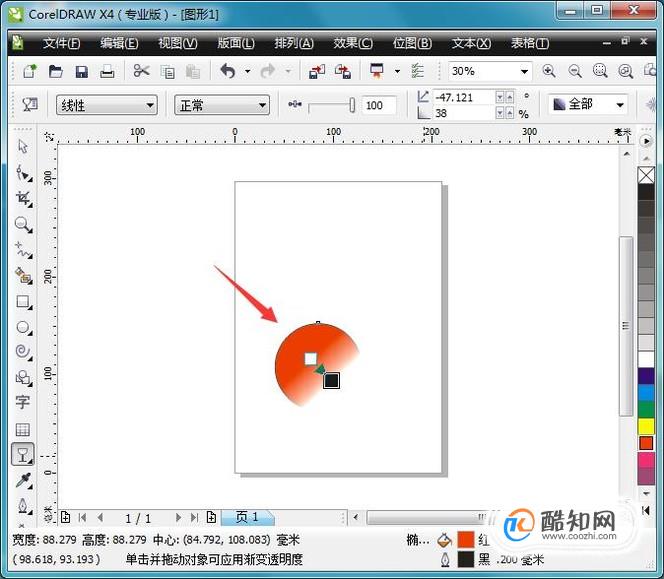Open the 位图(B) menu
Viewport: 664px width, 579px height.
pos(412,43)
